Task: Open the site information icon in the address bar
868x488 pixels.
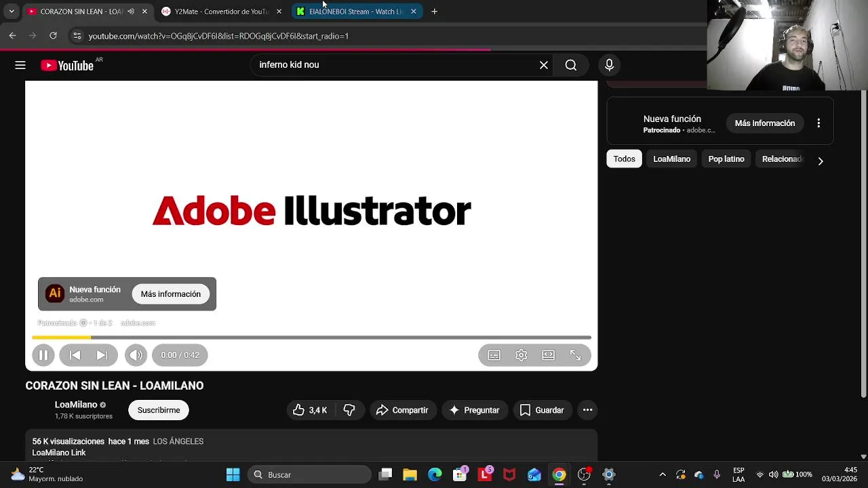Action: (77, 36)
